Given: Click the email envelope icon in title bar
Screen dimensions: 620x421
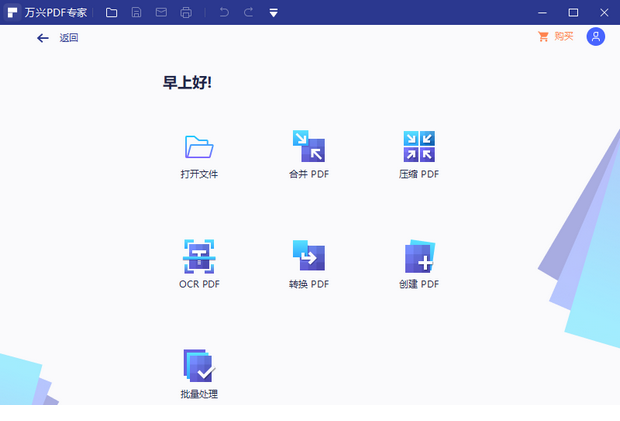Looking at the screenshot, I should point(161,13).
